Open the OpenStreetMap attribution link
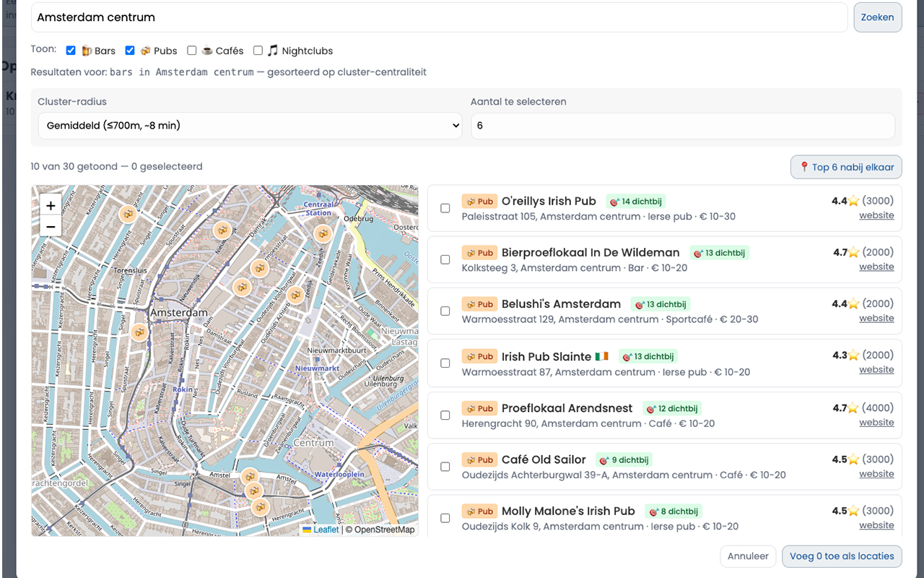The image size is (924, 578). click(385, 530)
